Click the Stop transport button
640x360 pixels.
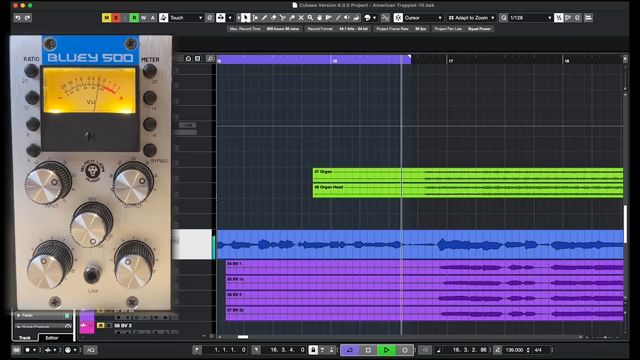pos(368,350)
